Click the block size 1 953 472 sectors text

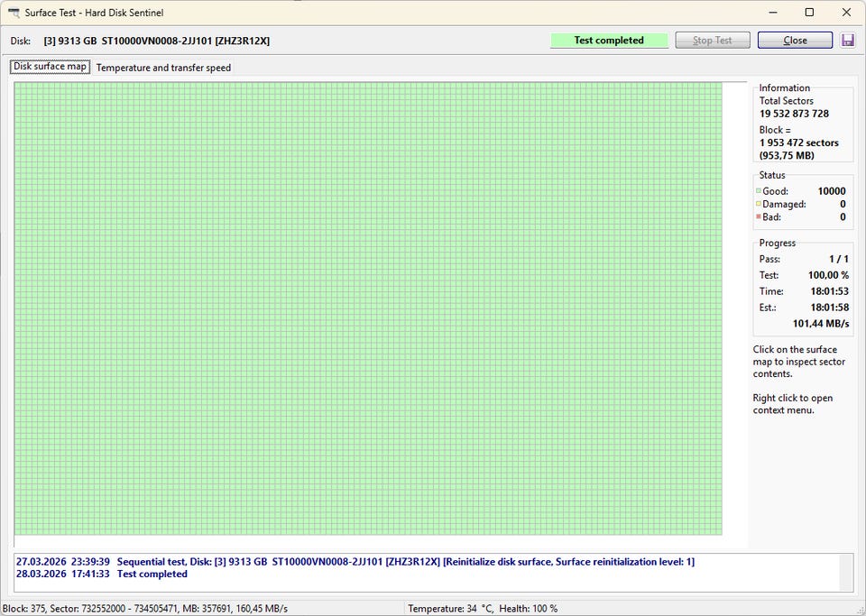coord(798,143)
